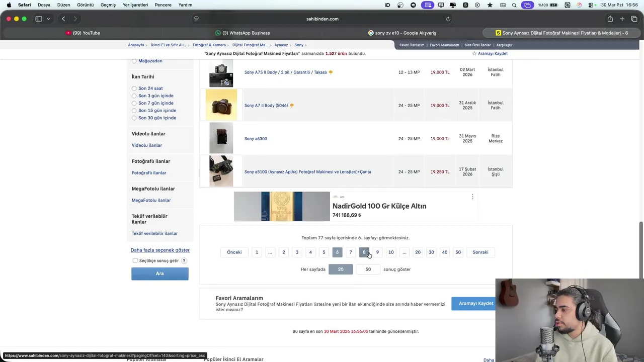Switch to the sony zv e10 Google tab
The height and width of the screenshot is (362, 644).
coord(402,33)
